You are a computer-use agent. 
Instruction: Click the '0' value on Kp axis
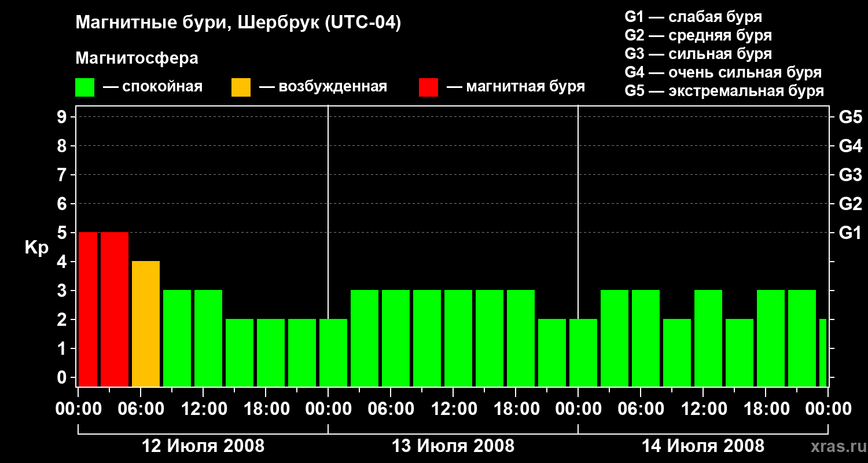pos(63,377)
